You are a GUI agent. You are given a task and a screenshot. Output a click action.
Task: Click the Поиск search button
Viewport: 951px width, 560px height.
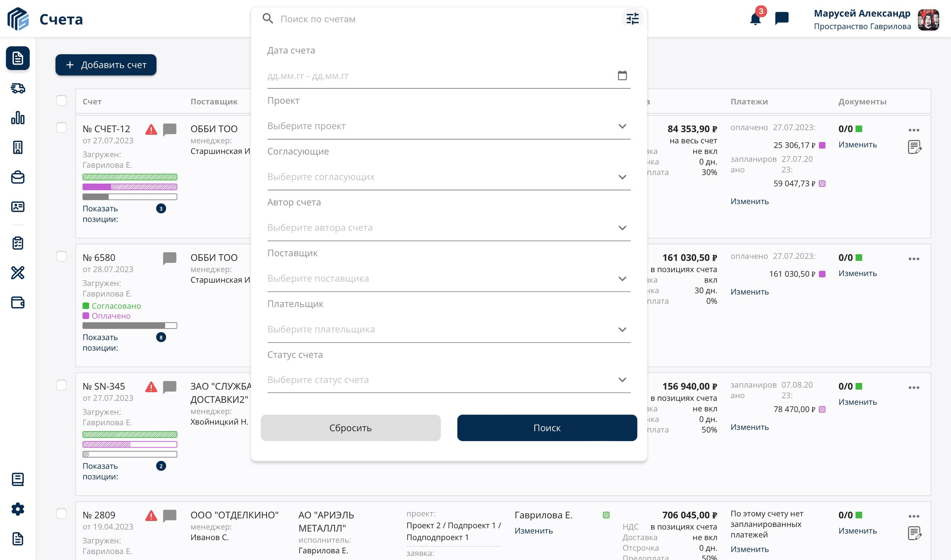(x=547, y=428)
